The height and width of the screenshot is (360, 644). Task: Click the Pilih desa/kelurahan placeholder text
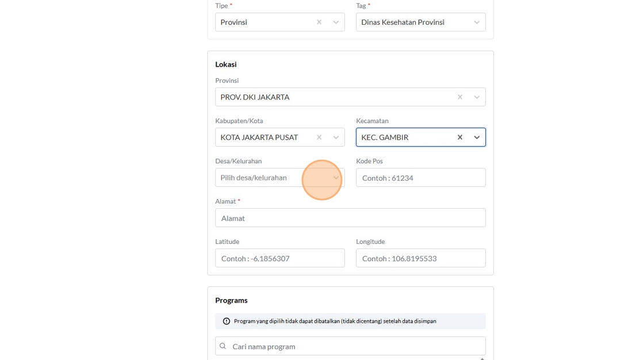point(254,178)
